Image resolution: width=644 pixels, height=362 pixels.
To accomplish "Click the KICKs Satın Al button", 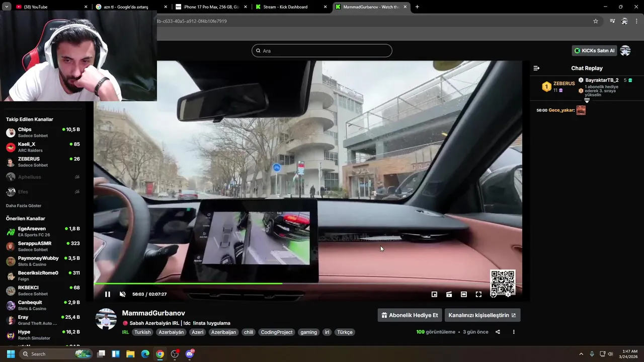I will pos(594,51).
